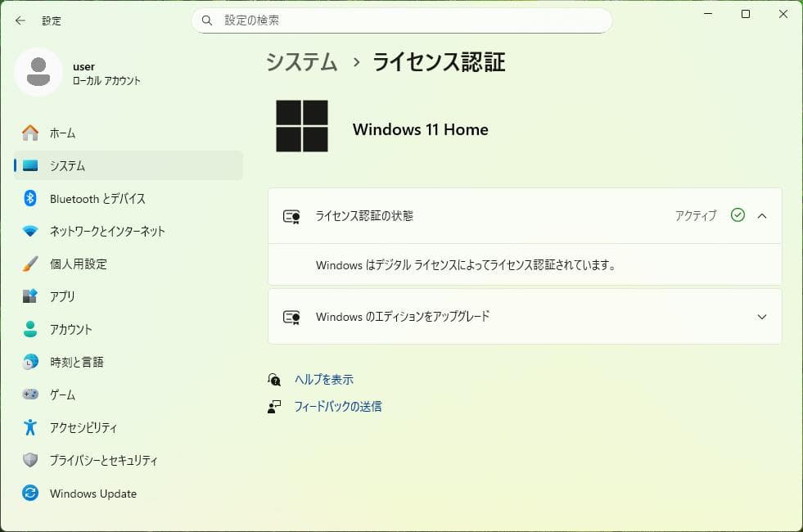Click the アカウント person icon
This screenshot has width=803, height=532.
pyautogui.click(x=30, y=329)
